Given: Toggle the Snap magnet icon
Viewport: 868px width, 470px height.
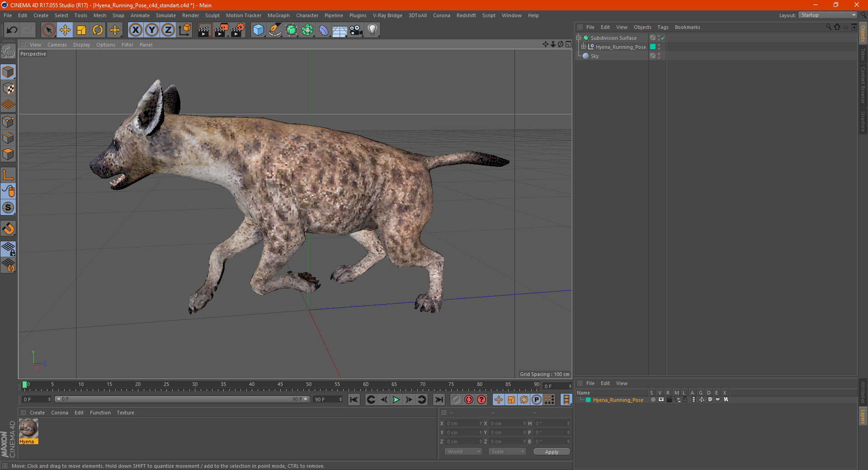Looking at the screenshot, I should coord(8,229).
